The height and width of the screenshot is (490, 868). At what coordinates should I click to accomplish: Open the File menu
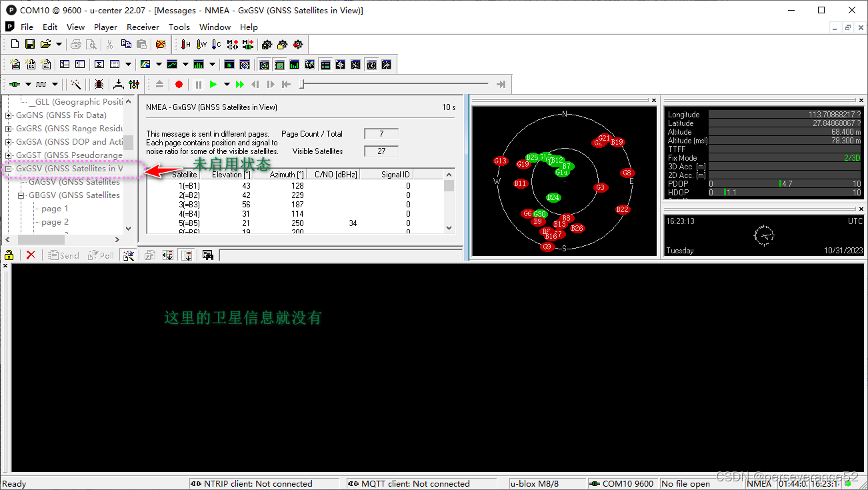click(27, 27)
